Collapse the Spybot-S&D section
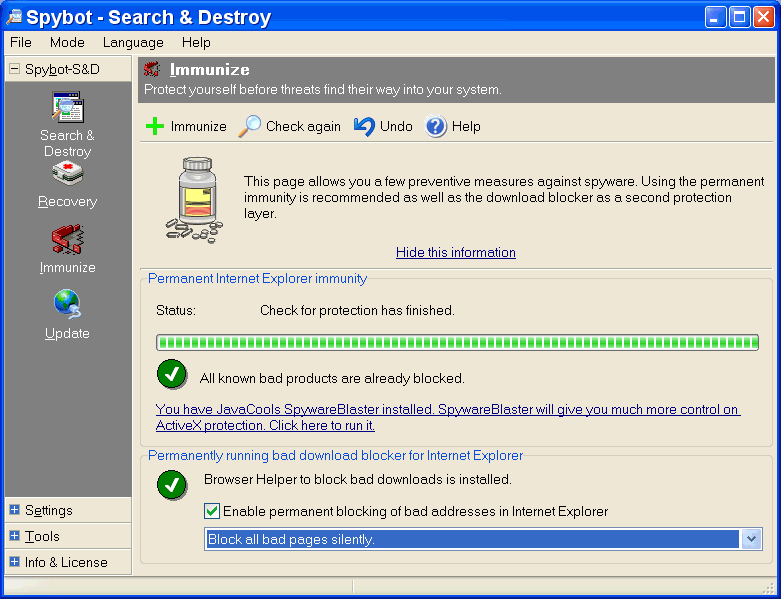This screenshot has width=781, height=599. [14, 69]
